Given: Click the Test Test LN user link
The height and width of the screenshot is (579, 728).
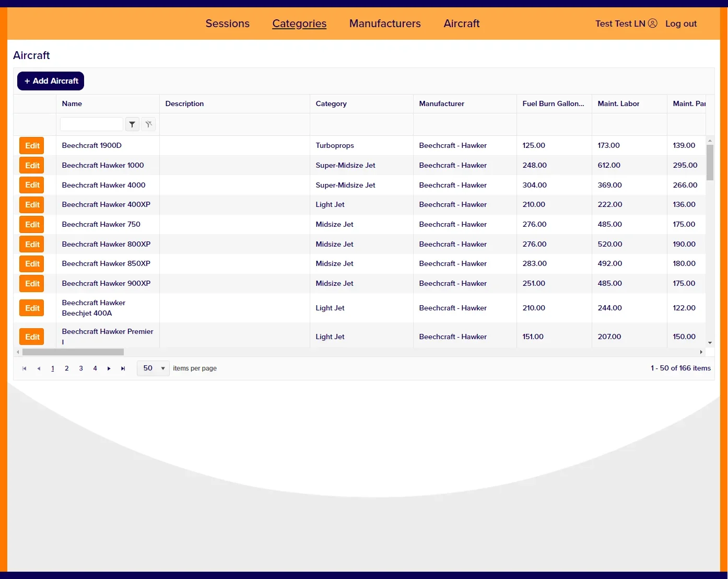Looking at the screenshot, I should [x=620, y=24].
